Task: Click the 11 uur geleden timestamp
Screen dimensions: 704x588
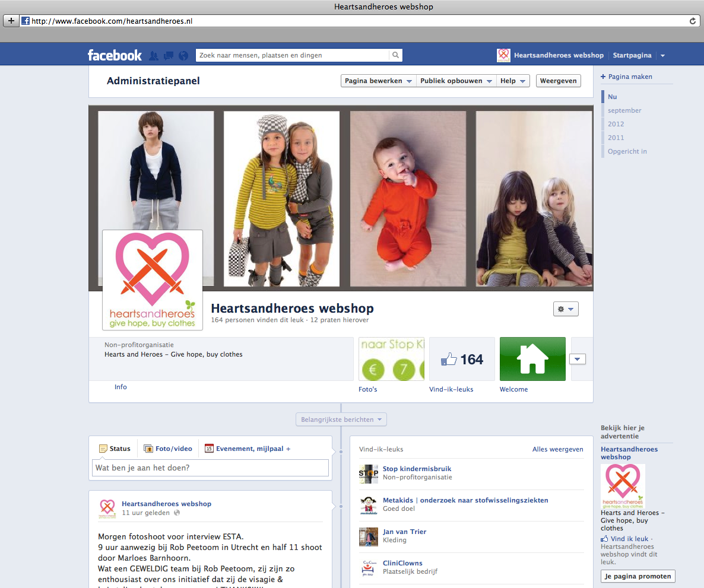Action: 146,513
